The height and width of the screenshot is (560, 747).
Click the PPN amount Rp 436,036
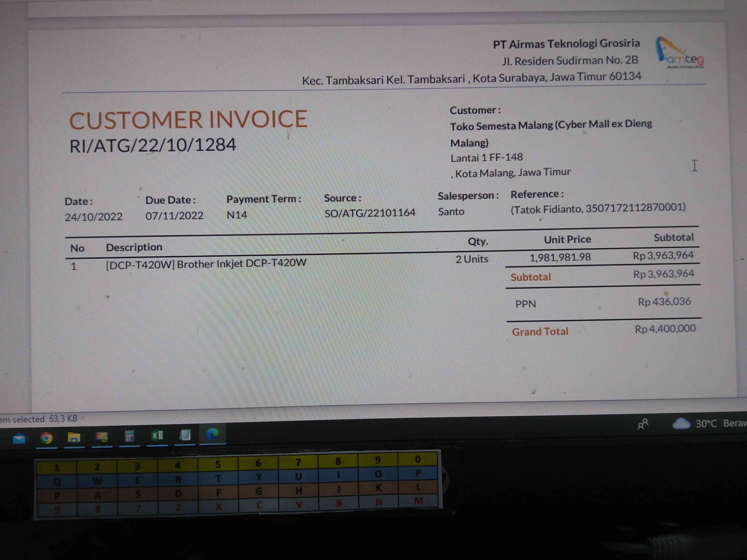click(x=664, y=301)
